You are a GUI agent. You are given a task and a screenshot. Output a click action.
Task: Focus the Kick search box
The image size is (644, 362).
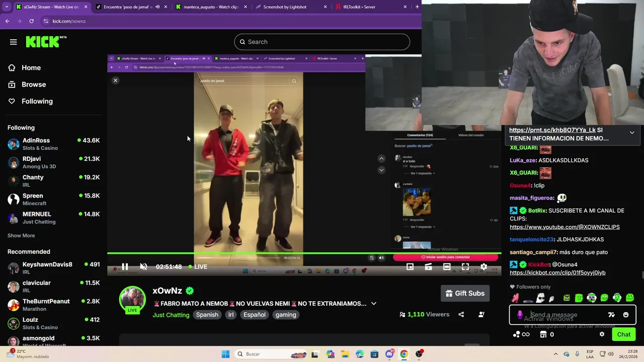point(322,42)
